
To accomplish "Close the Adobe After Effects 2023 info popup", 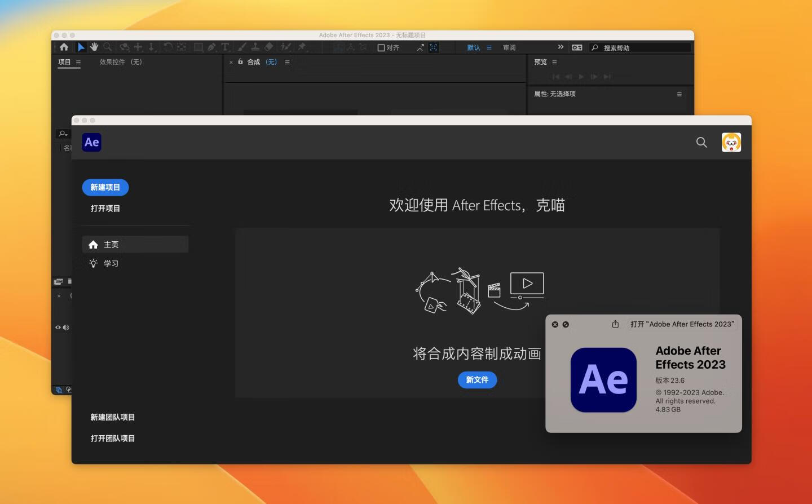I will (x=555, y=325).
